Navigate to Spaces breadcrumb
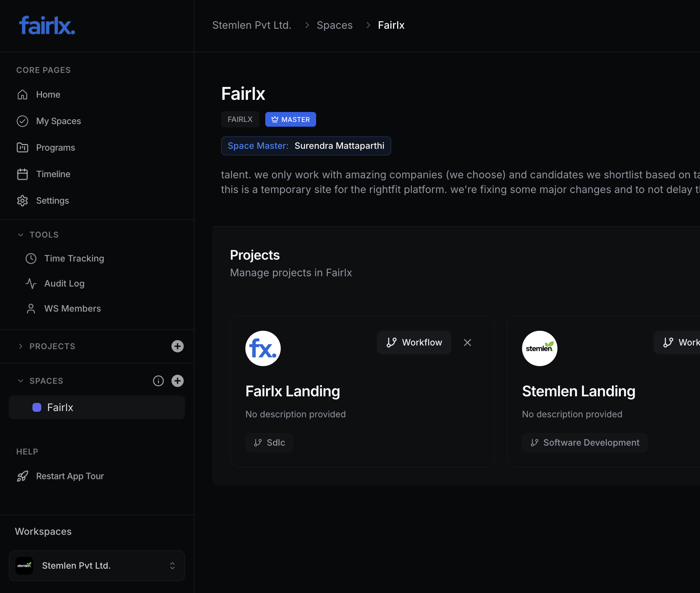Image resolution: width=700 pixels, height=593 pixels. pyautogui.click(x=335, y=25)
